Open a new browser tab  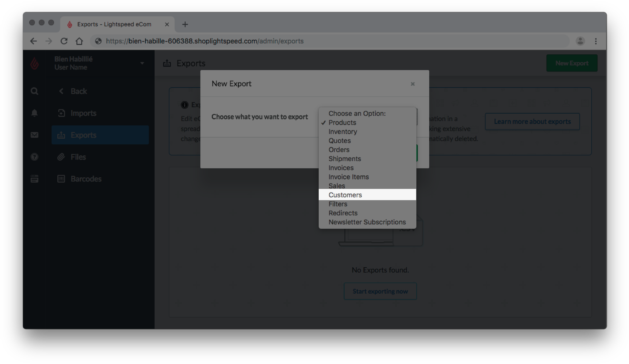185,24
